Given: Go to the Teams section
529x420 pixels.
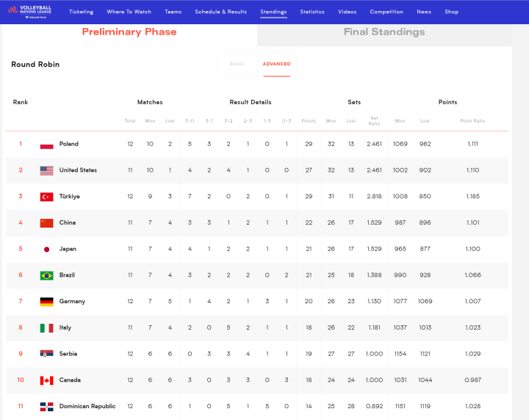Looking at the screenshot, I should pos(173,12).
